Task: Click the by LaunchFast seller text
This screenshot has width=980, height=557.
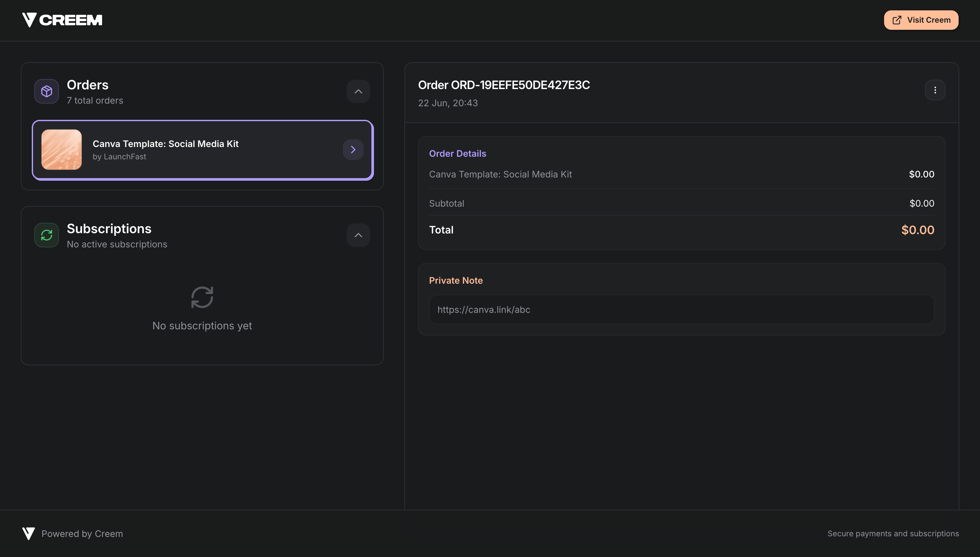Action: pyautogui.click(x=120, y=157)
